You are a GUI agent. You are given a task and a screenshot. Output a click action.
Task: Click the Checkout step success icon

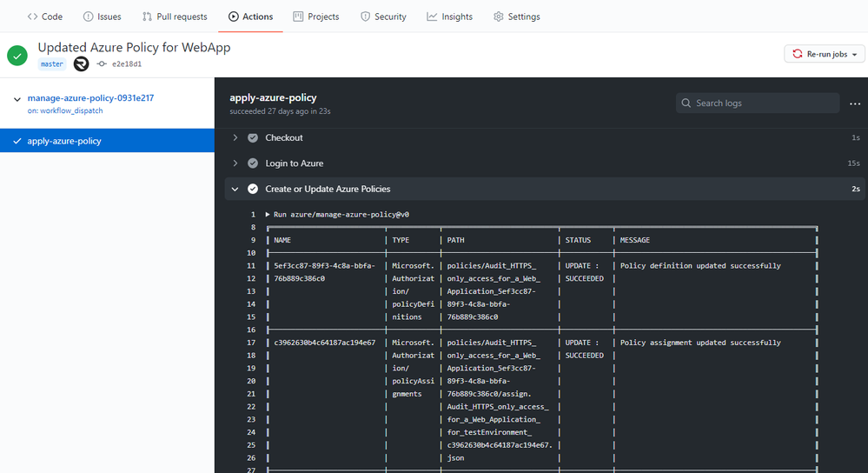[253, 138]
